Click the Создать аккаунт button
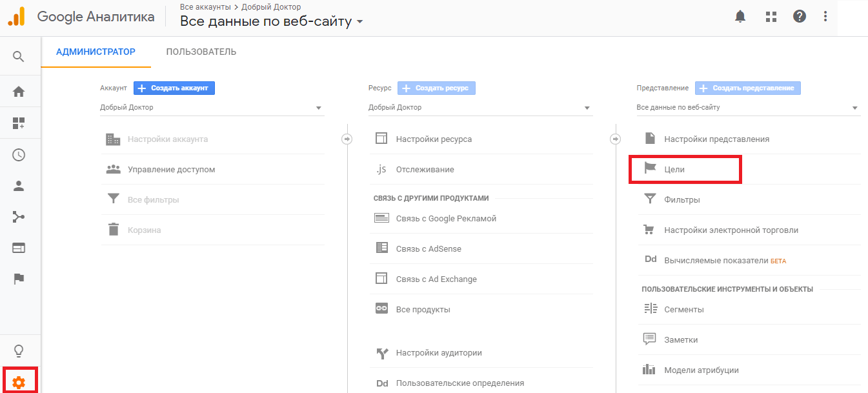The image size is (868, 393). pos(174,88)
